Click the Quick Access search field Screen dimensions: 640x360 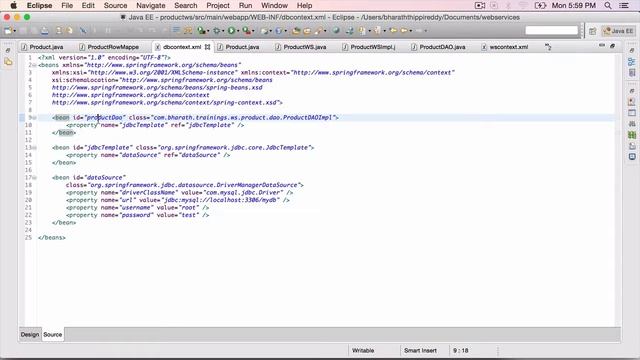click(551, 31)
